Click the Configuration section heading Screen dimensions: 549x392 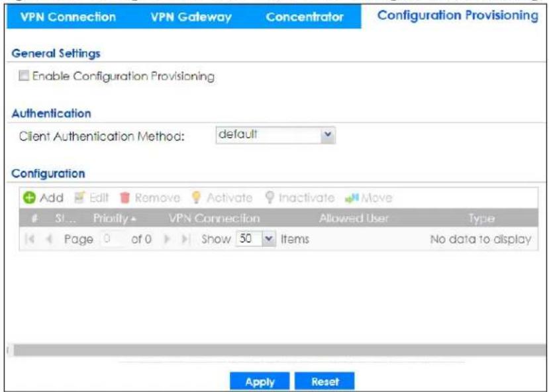[x=48, y=173]
